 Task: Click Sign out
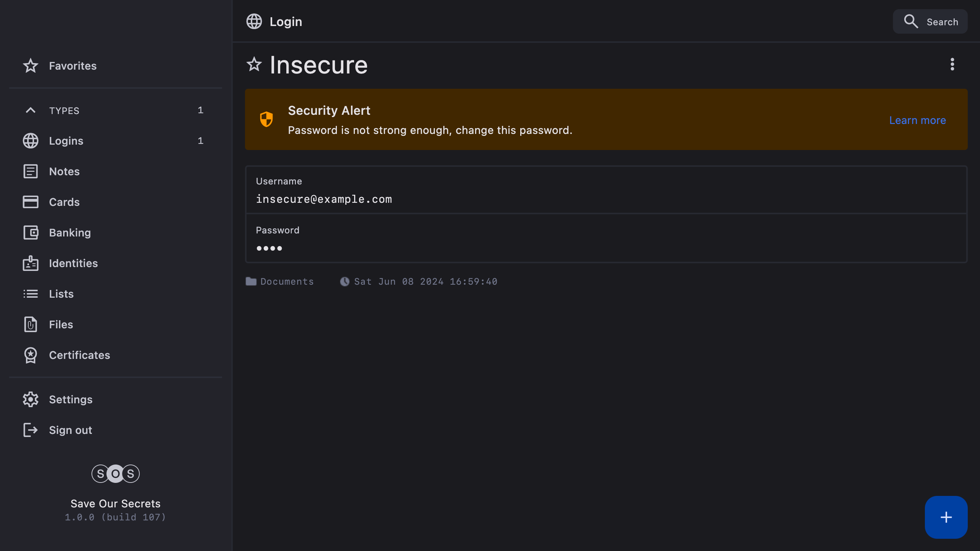[70, 430]
